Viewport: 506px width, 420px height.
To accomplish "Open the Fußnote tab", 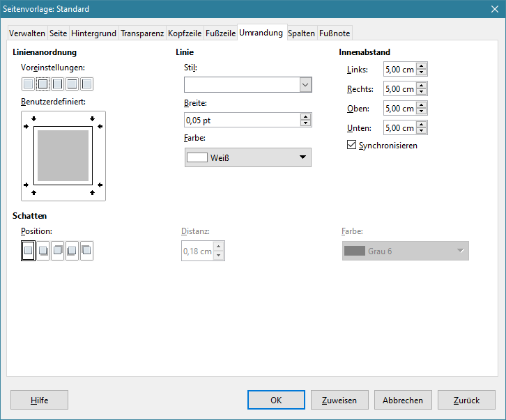I will click(x=335, y=33).
